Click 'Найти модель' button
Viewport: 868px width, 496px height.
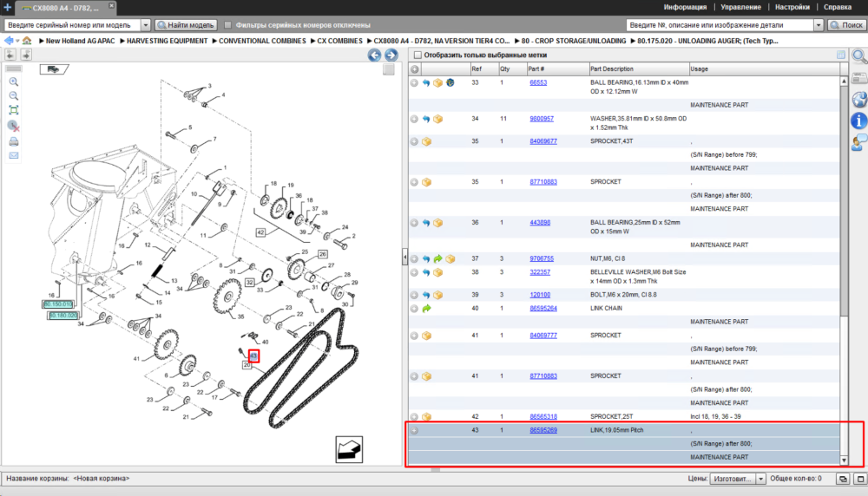tap(186, 25)
